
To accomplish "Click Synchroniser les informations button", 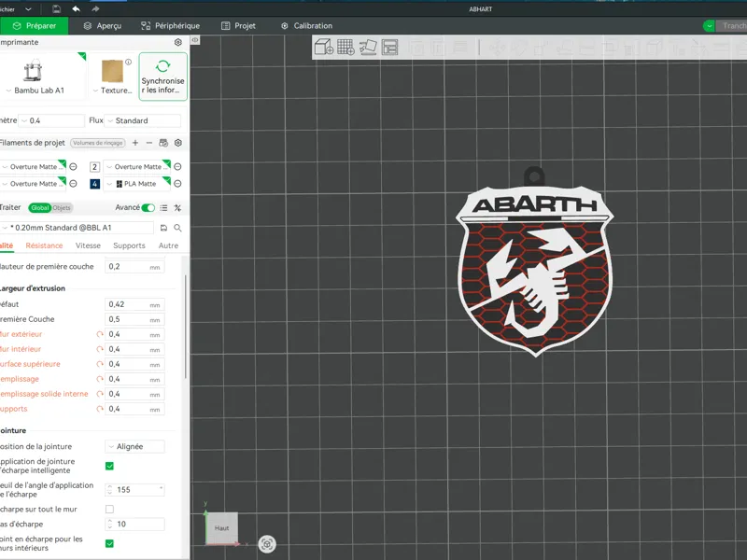I will point(162,77).
